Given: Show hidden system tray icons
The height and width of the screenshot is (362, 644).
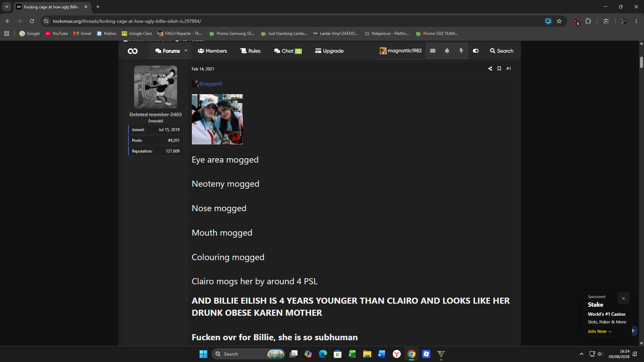Looking at the screenshot, I should [x=582, y=354].
